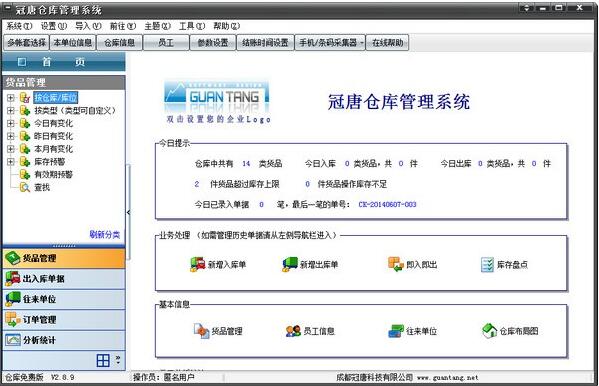Open the 导入 menu
This screenshot has height=386, width=599.
(x=88, y=26)
